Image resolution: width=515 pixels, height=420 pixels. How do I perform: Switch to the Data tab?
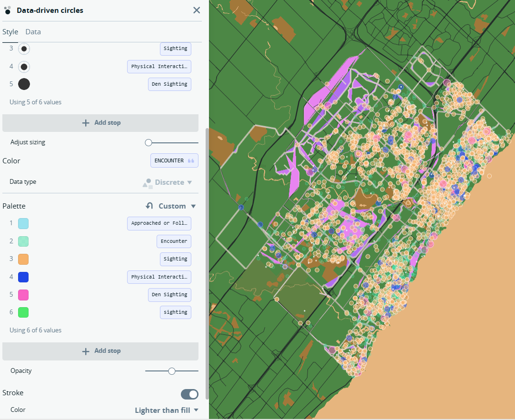(33, 31)
